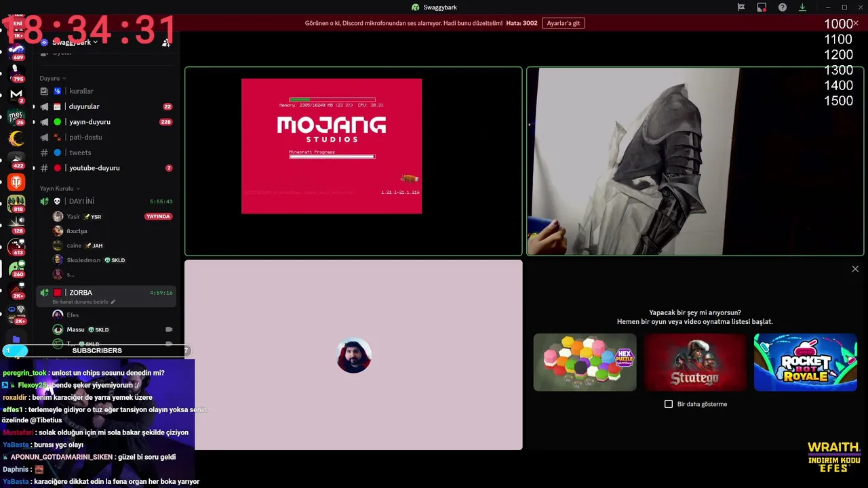This screenshot has width=868, height=488.
Task: Launch the Stratego activity
Action: pos(695,362)
